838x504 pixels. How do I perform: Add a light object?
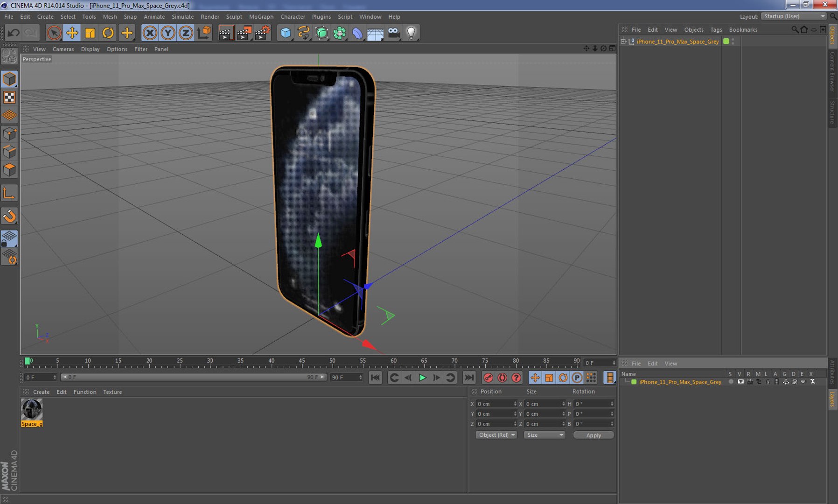click(412, 33)
